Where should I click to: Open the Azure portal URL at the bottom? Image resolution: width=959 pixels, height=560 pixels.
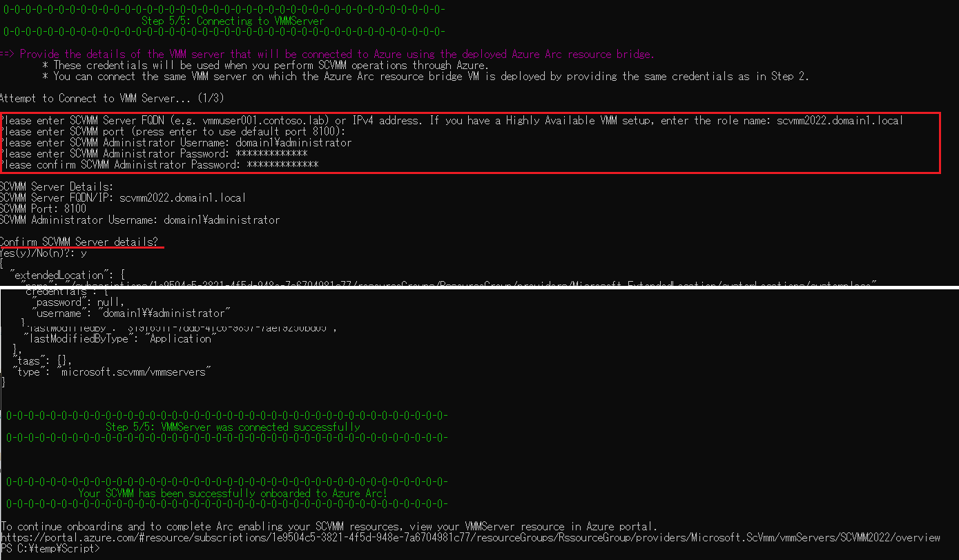469,537
